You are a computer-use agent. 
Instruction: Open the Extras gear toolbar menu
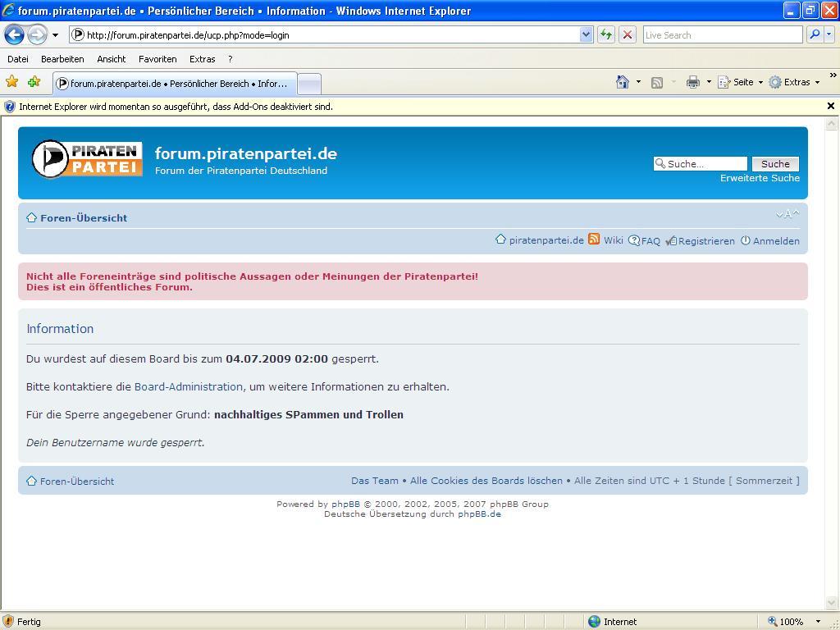coord(794,82)
